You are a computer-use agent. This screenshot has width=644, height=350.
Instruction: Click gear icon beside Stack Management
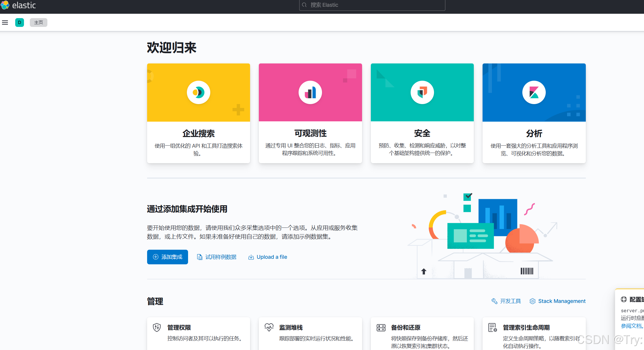533,301
